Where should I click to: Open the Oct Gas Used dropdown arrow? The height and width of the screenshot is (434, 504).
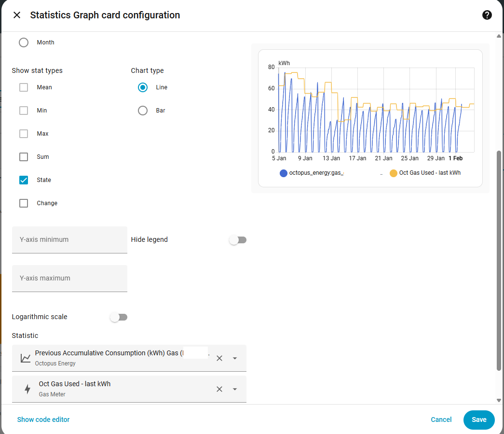[235, 389]
